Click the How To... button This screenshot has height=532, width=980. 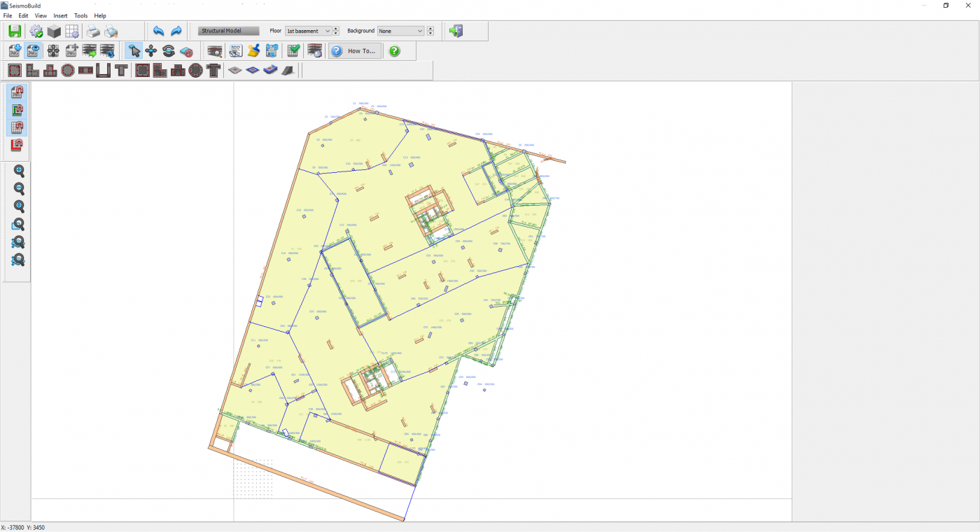(355, 51)
